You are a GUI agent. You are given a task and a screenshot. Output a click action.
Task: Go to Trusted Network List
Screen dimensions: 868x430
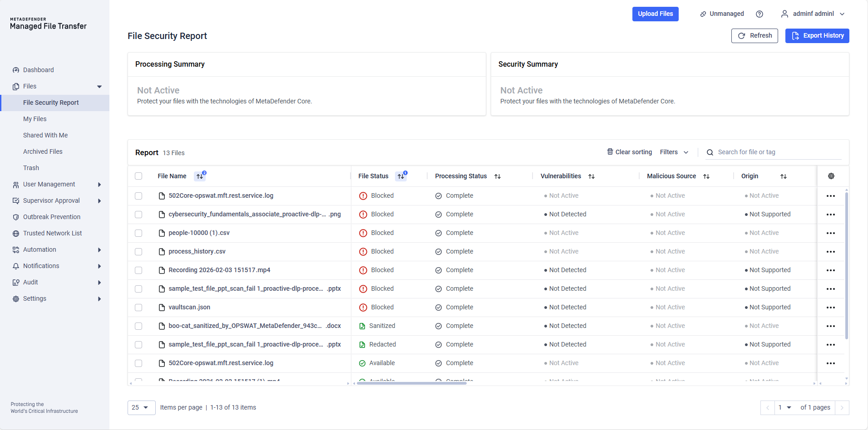(x=52, y=233)
